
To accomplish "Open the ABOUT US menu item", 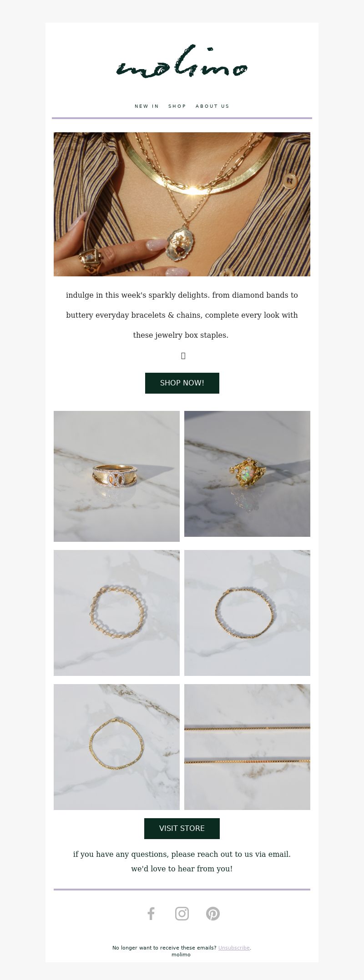I will (x=212, y=106).
